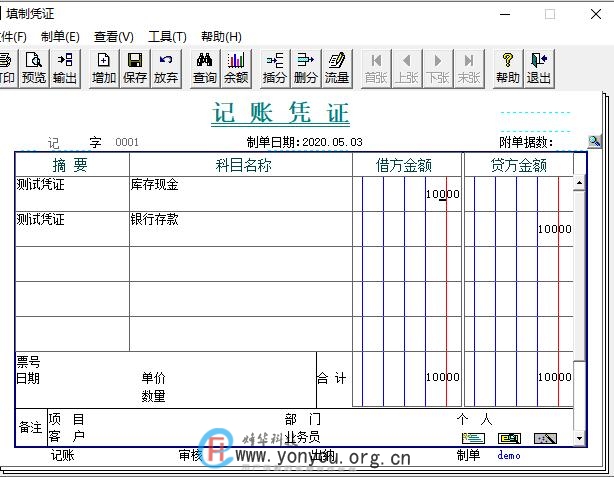The height and width of the screenshot is (477, 614).
Task: Discard changes using 放弃 icon
Action: point(166,68)
